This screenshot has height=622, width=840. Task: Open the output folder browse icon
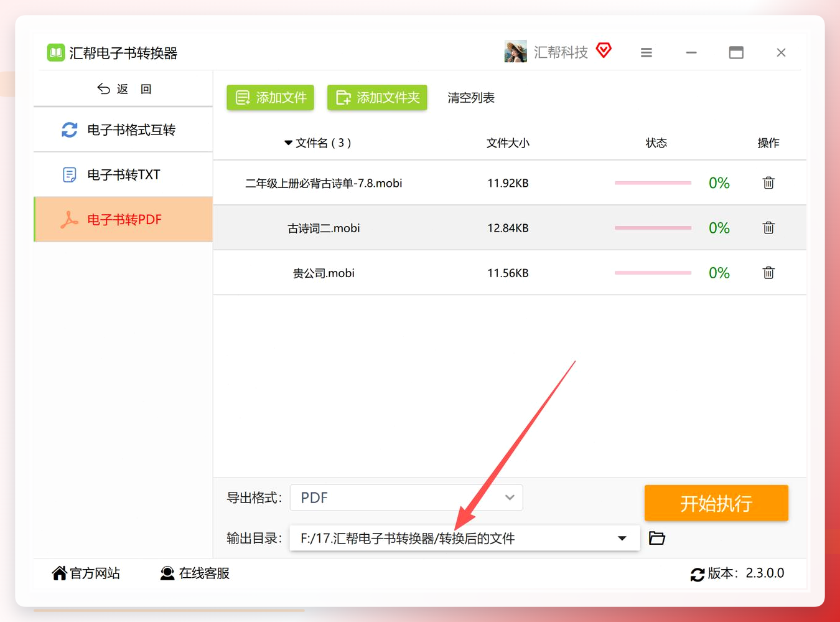[657, 538]
